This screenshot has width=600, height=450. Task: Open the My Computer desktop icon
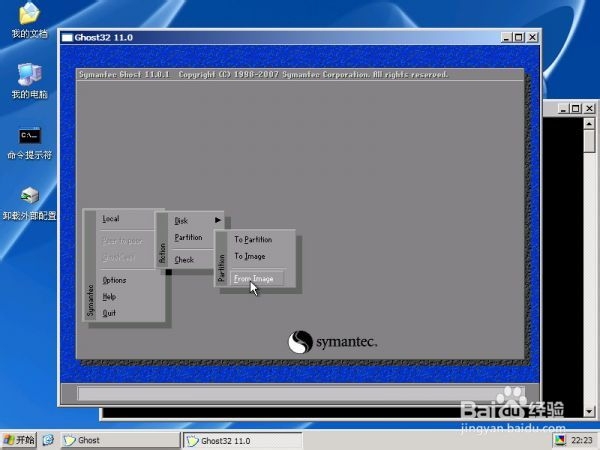tap(29, 80)
